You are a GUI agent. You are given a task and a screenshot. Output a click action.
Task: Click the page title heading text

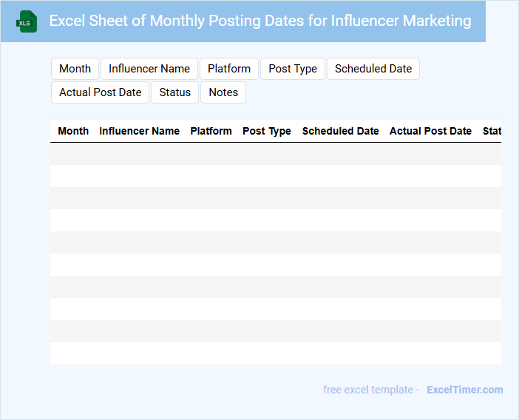tap(260, 21)
